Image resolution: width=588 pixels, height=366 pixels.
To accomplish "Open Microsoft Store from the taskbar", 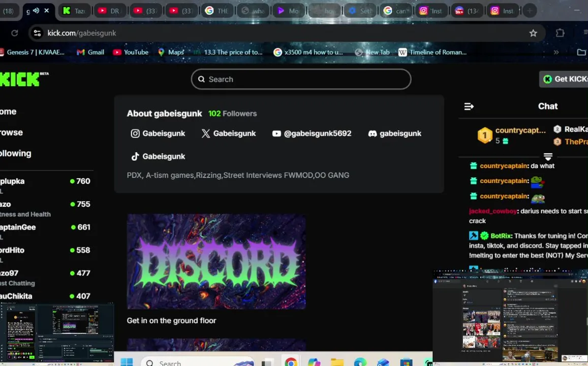I will click(x=406, y=362).
